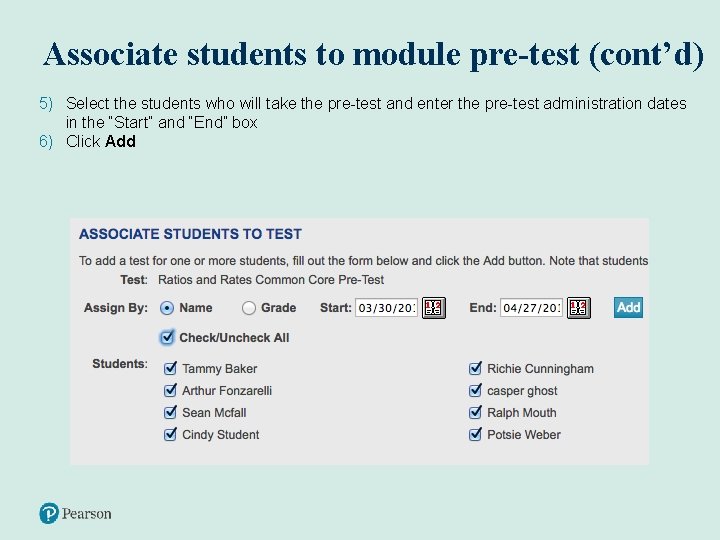720x540 pixels.
Task: Uncheck the Sean Mcfall checkbox
Action: [171, 412]
